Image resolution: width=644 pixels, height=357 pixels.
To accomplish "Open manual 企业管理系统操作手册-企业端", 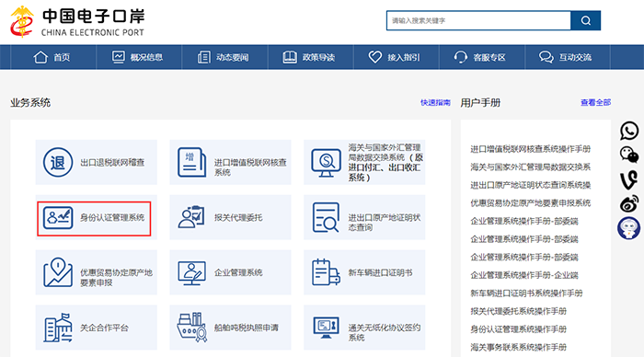I will pyautogui.click(x=524, y=275).
